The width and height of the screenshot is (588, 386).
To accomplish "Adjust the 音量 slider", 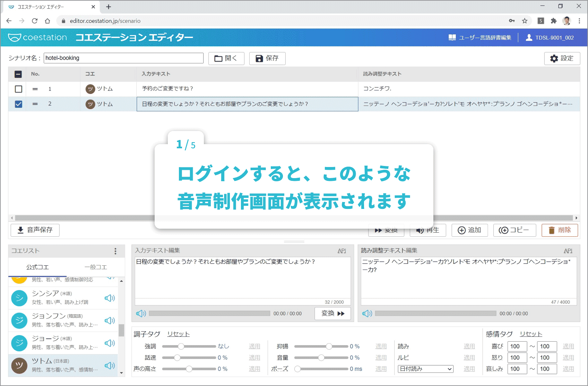I will click(x=321, y=358).
